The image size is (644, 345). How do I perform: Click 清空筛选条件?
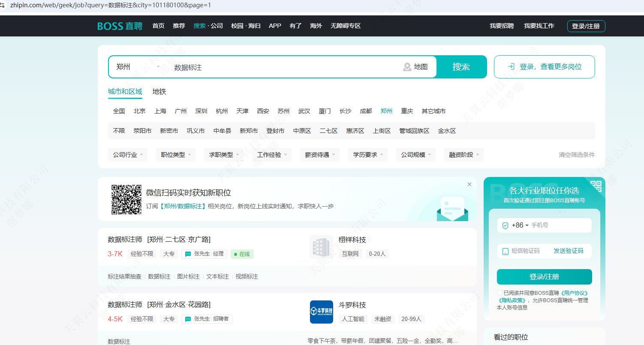[x=577, y=155]
